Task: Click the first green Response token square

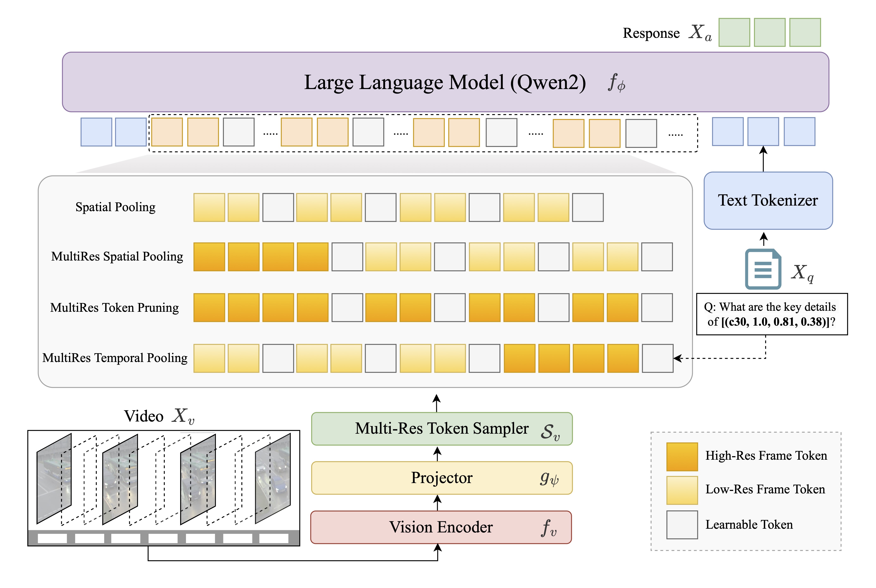Action: pyautogui.click(x=734, y=32)
